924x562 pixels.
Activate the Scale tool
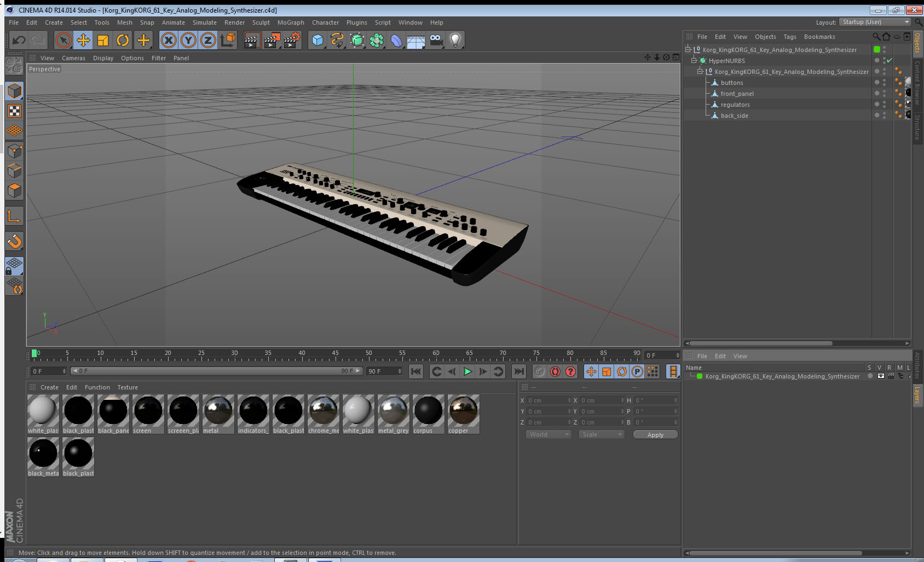click(103, 40)
